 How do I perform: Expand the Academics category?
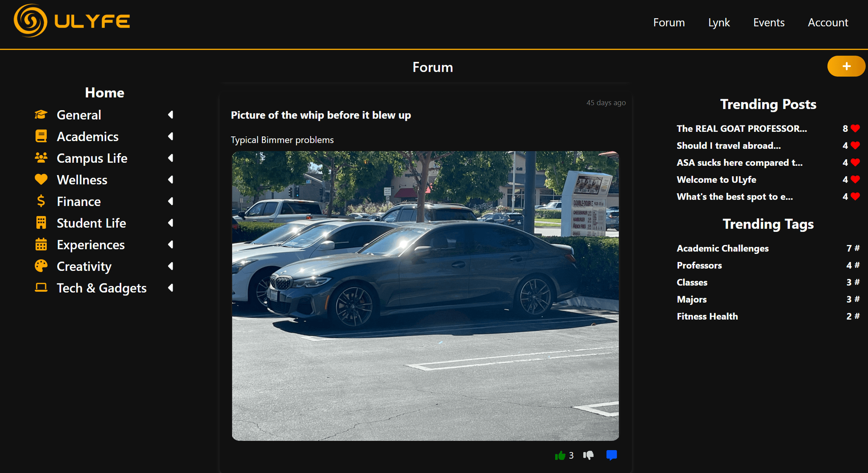170,136
